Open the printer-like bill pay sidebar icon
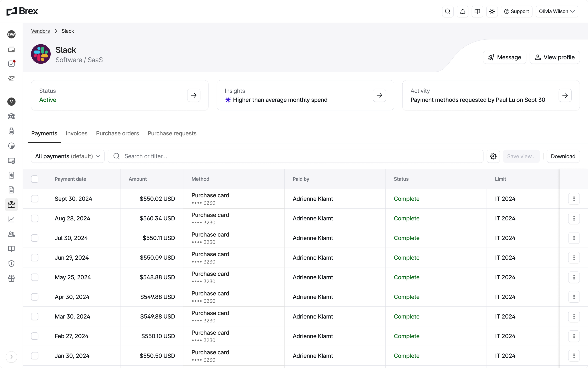This screenshot has width=588, height=368. point(11,131)
